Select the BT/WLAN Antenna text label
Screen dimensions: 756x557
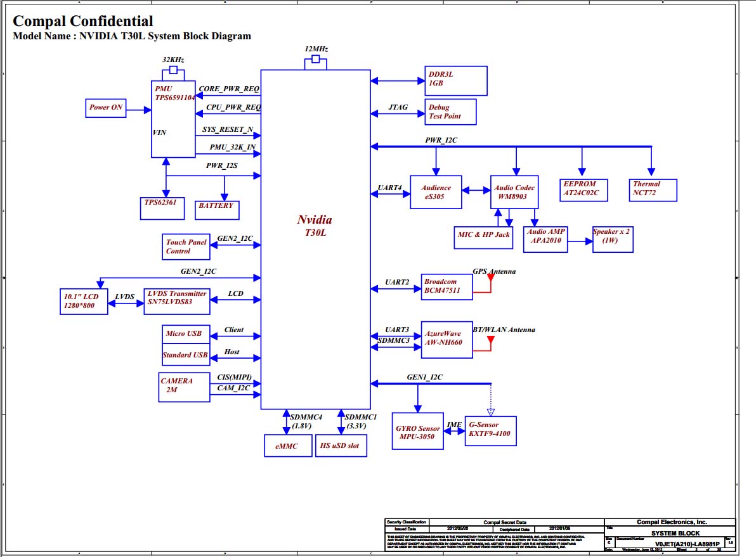504,330
